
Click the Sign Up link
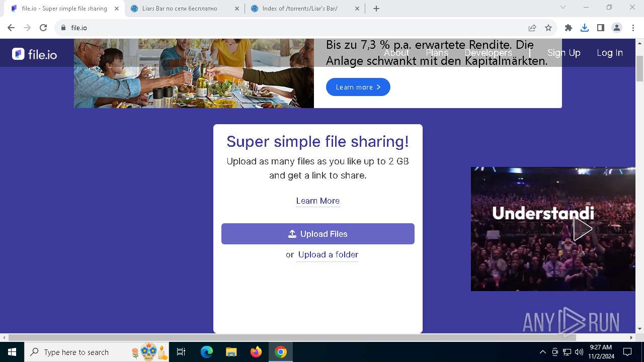click(x=563, y=53)
